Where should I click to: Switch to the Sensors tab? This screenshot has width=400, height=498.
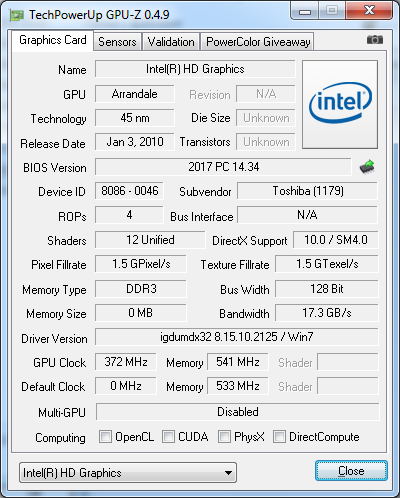coord(117,42)
